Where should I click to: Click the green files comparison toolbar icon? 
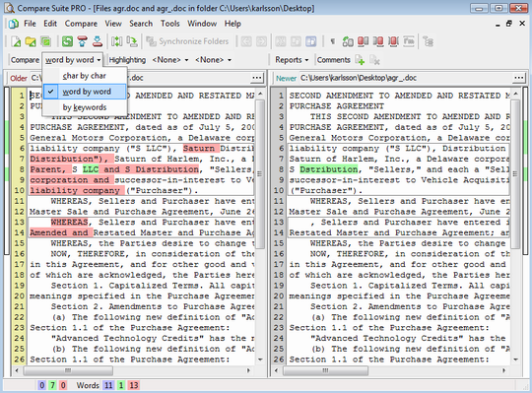(x=45, y=41)
